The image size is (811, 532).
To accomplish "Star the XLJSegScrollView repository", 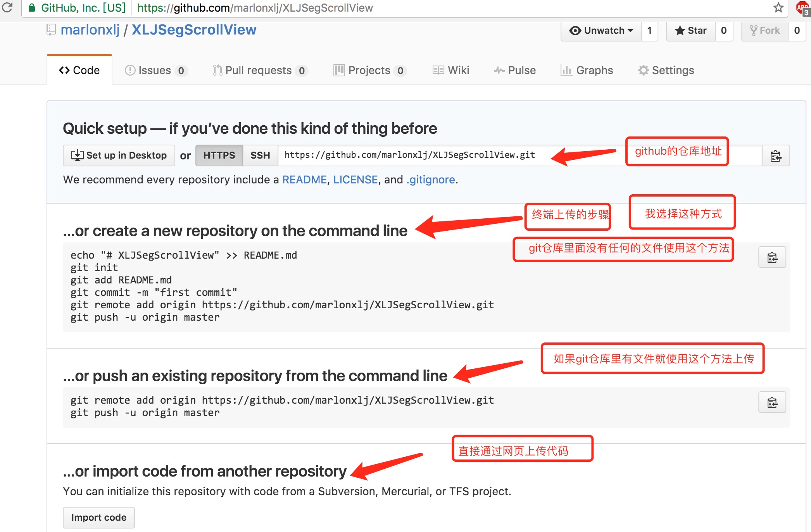I will (691, 31).
